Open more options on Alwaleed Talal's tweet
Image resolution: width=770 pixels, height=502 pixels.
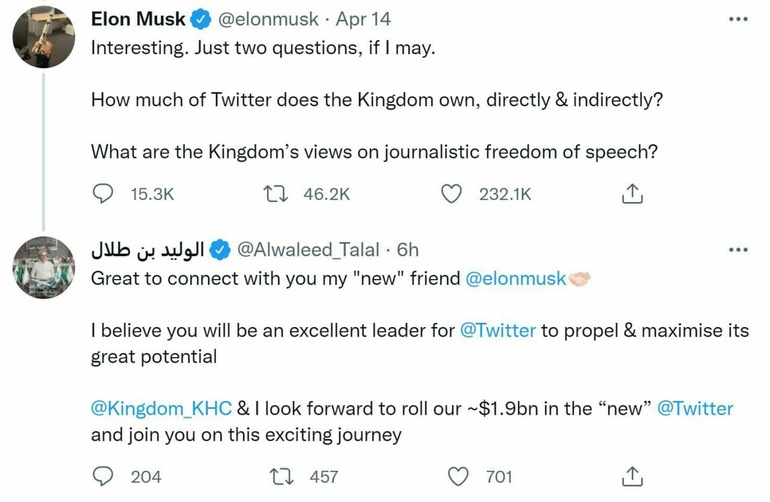738,250
